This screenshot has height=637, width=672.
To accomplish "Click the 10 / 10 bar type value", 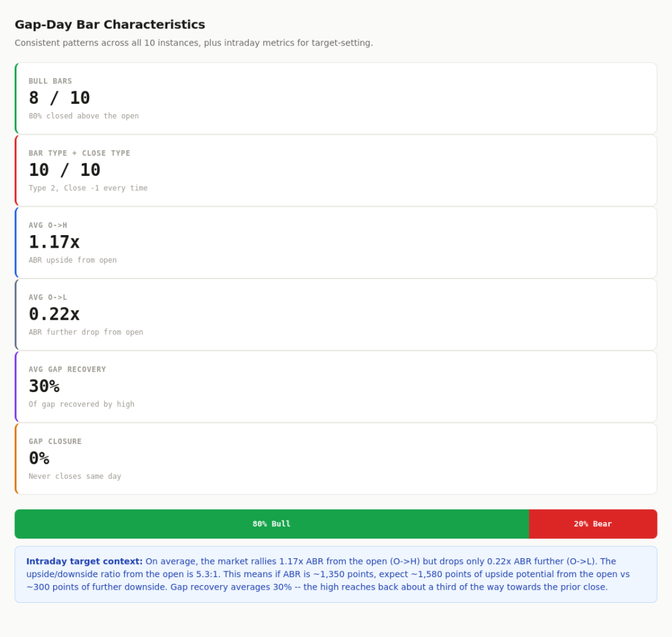I will (x=64, y=169).
